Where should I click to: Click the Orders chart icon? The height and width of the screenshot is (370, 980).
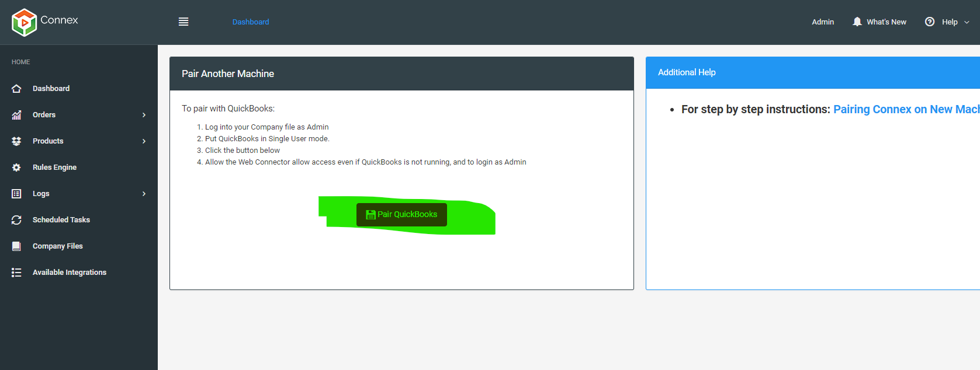[x=16, y=115]
